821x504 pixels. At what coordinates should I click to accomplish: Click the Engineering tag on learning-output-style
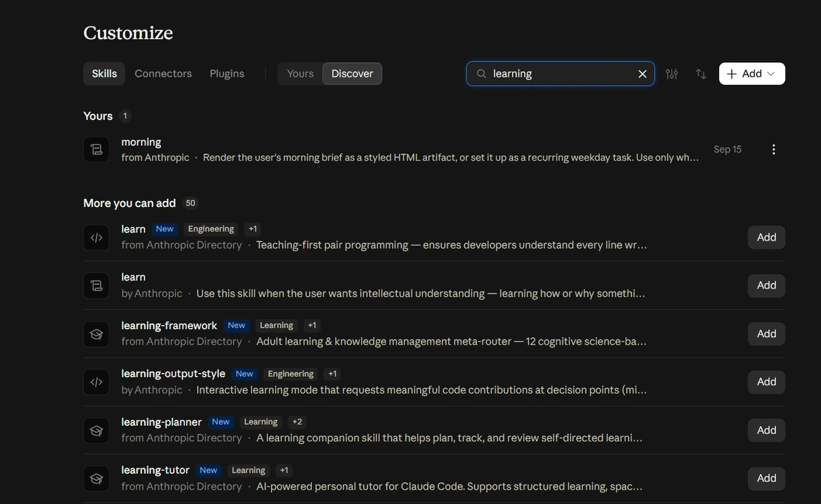pos(291,374)
